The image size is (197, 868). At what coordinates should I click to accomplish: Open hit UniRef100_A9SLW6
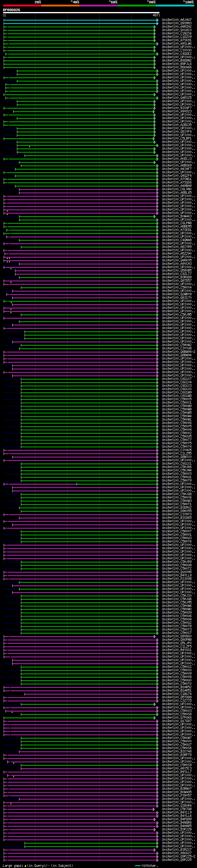click(177, 43)
